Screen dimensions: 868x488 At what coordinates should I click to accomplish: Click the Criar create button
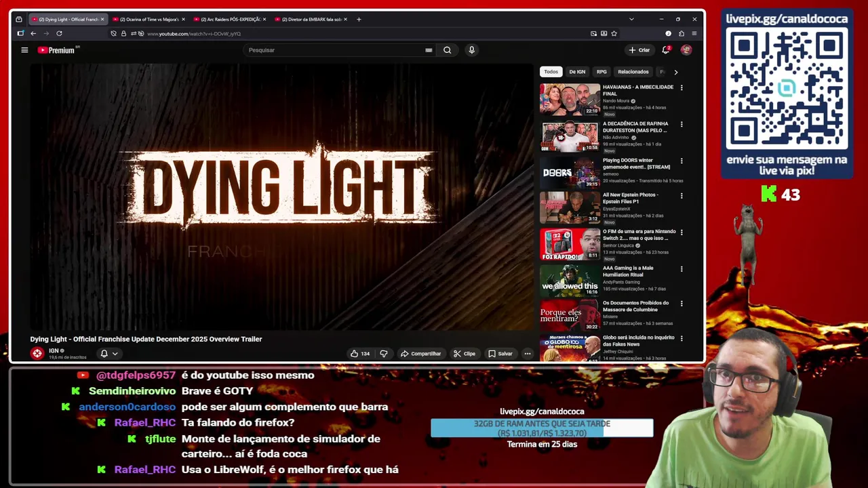point(639,49)
